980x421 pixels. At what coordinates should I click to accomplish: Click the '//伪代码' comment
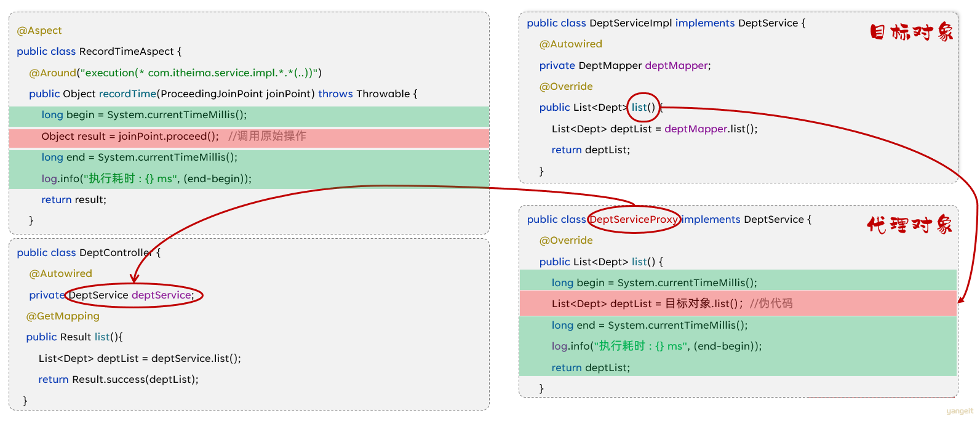pyautogui.click(x=771, y=303)
